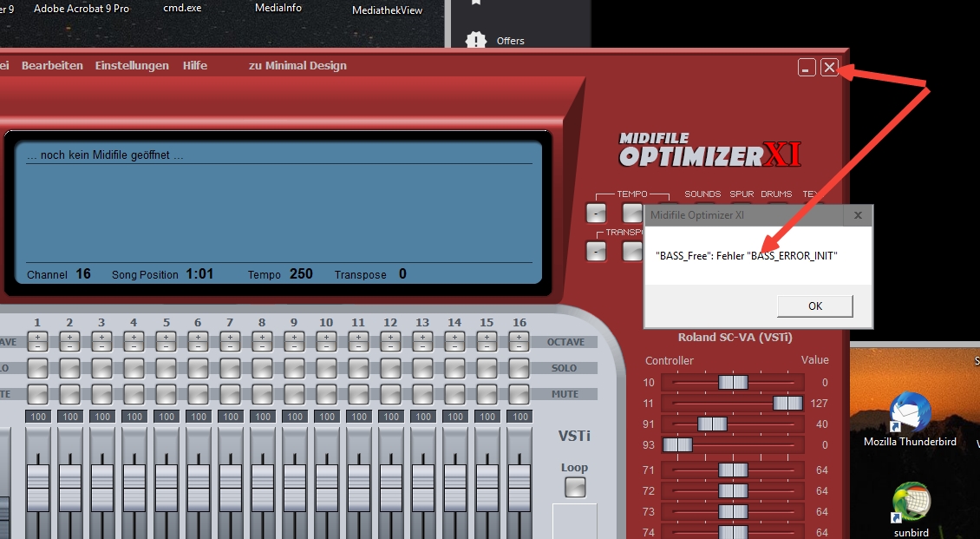Select the MediaInfo desktop label
The height and width of the screenshot is (539, 980).
pos(278,8)
